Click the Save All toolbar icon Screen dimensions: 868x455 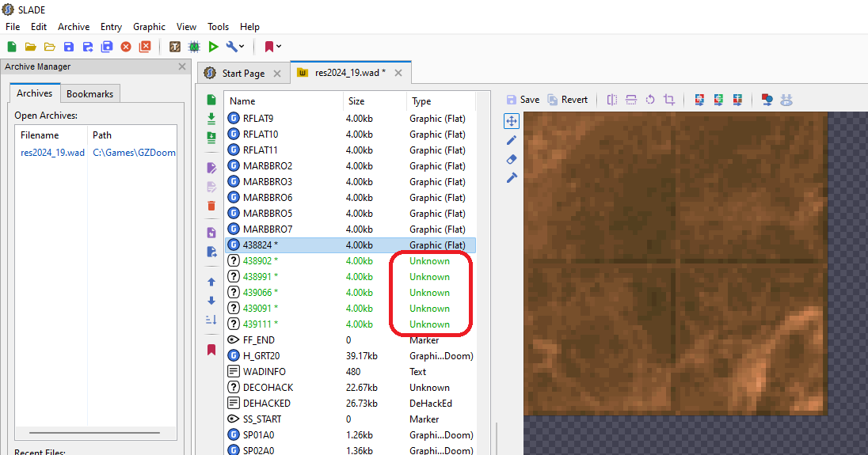[x=107, y=47]
